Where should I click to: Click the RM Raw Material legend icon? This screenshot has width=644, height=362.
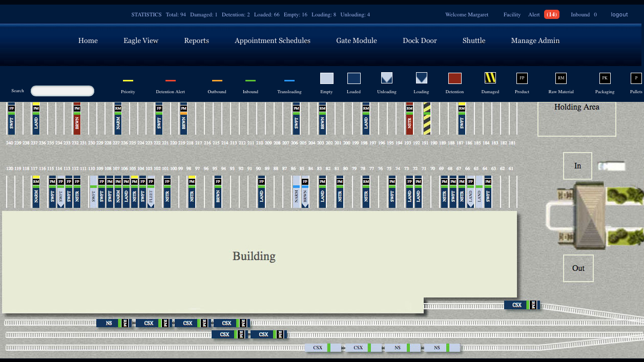560,78
